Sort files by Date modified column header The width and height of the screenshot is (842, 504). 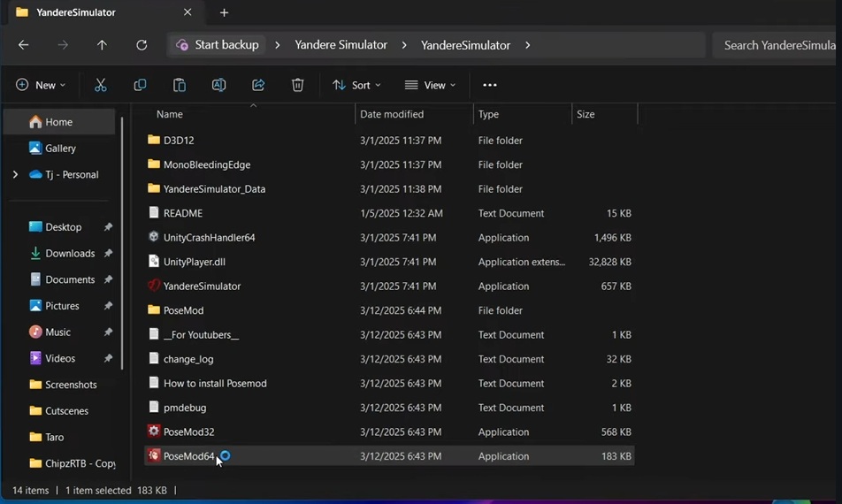(x=392, y=114)
